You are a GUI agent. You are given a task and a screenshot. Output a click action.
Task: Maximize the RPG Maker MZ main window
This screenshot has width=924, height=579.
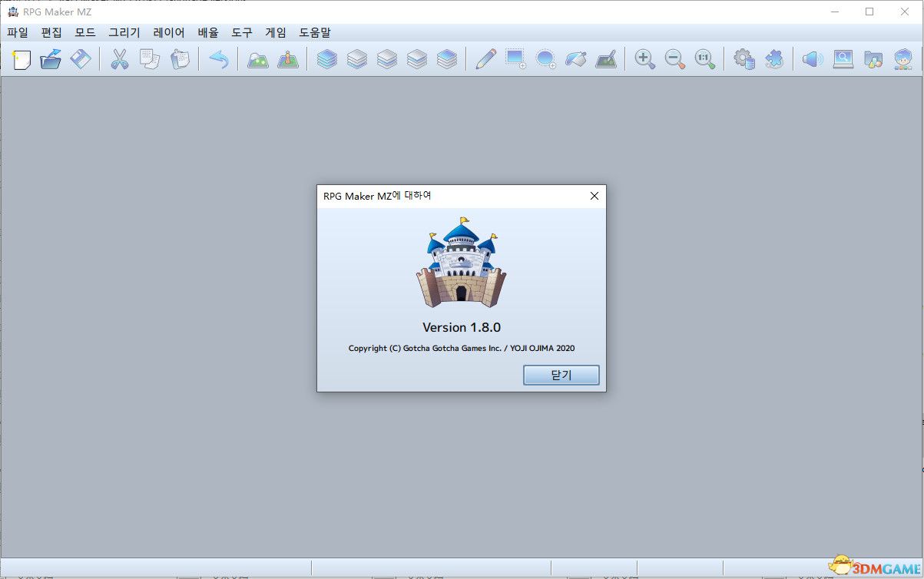(x=869, y=12)
